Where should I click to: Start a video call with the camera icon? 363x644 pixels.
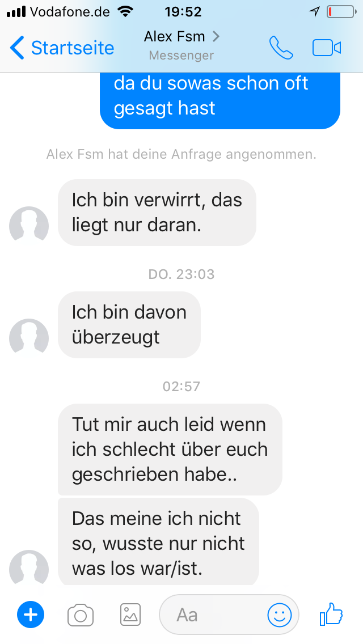click(x=327, y=48)
